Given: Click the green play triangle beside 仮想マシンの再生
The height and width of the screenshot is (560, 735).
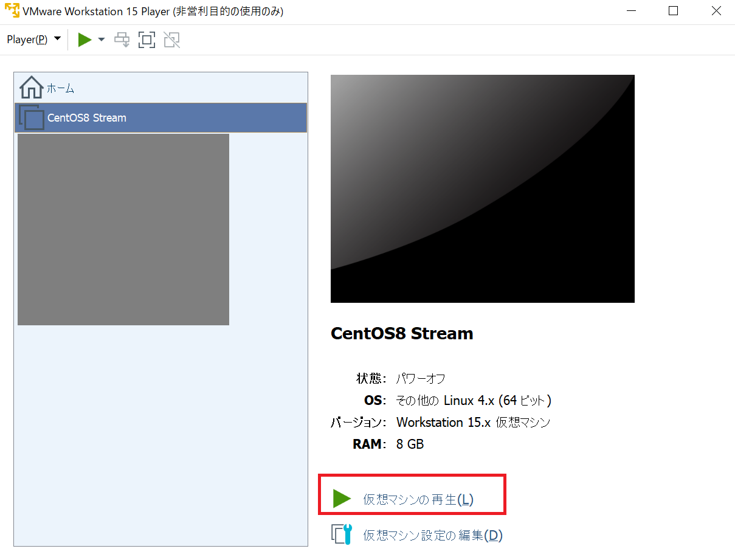Looking at the screenshot, I should coord(342,499).
